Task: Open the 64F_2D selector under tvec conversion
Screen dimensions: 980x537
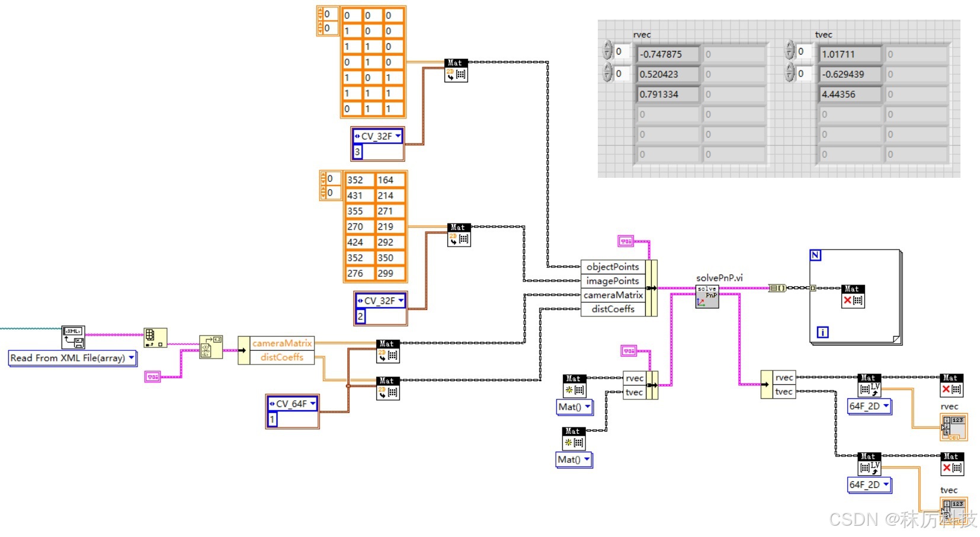Action: (869, 484)
